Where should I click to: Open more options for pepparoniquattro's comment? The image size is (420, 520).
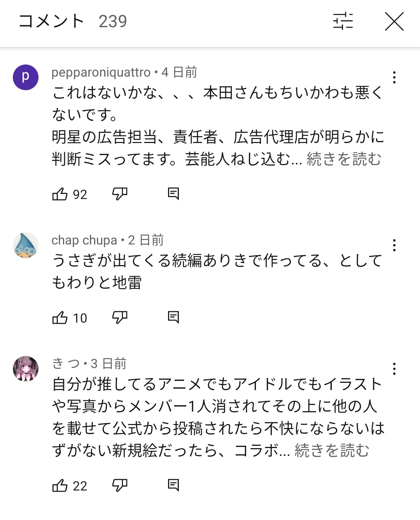click(394, 77)
